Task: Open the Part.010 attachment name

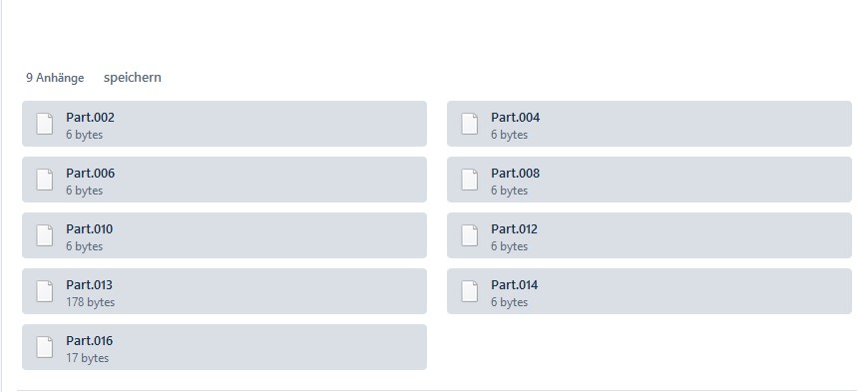Action: 89,229
